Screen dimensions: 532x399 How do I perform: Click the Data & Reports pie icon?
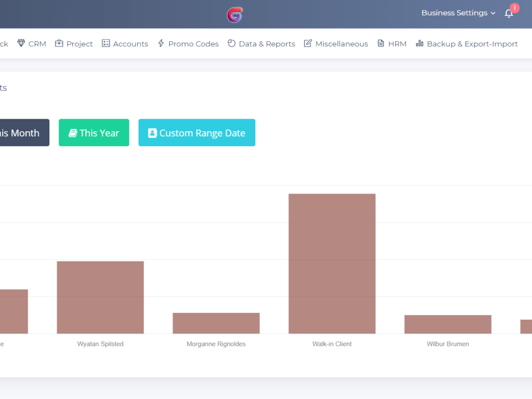pyautogui.click(x=231, y=43)
